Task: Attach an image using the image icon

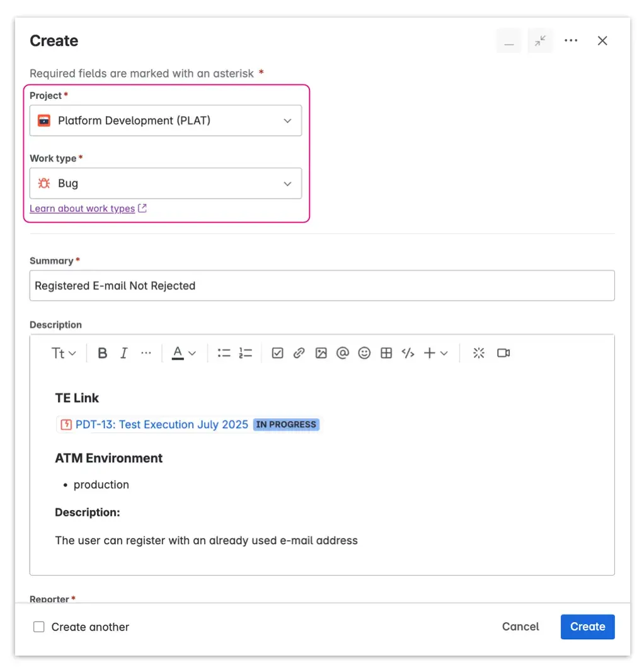Action: click(x=321, y=353)
